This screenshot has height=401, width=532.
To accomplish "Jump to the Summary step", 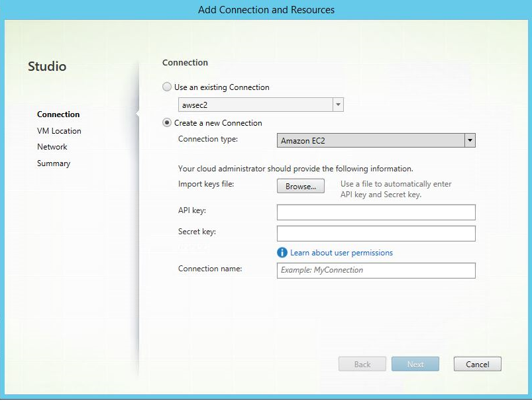I will 54,163.
